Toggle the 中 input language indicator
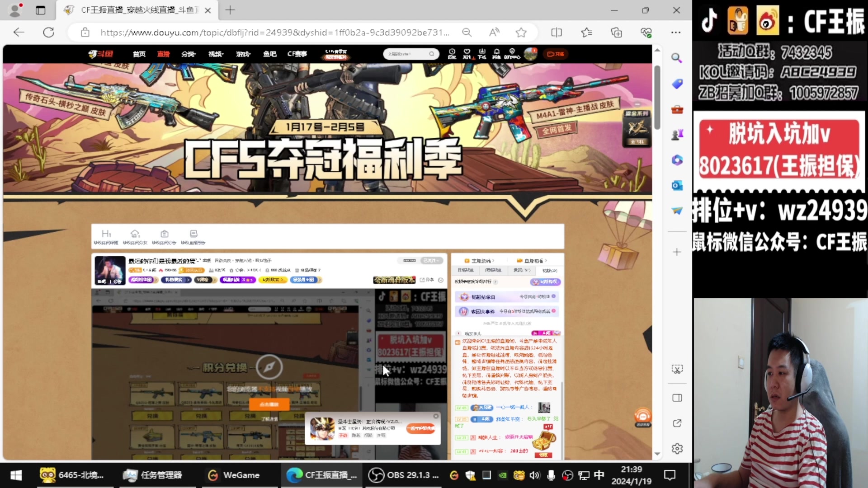 [599, 475]
